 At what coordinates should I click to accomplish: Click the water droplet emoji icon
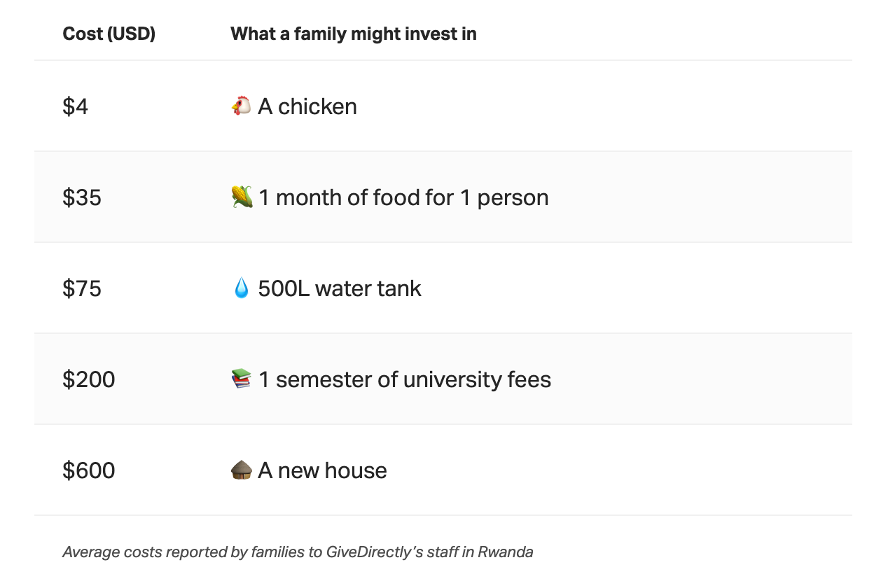pos(241,288)
